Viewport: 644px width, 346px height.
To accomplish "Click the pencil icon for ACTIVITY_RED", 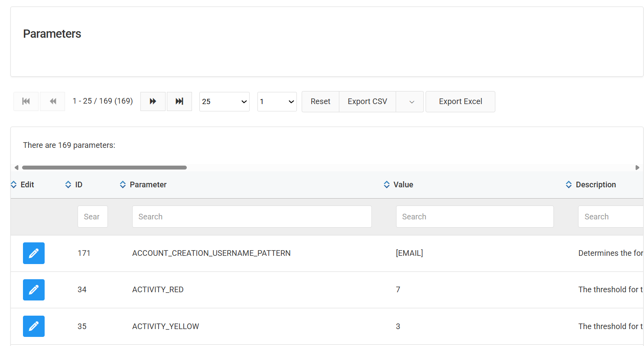I will 34,290.
